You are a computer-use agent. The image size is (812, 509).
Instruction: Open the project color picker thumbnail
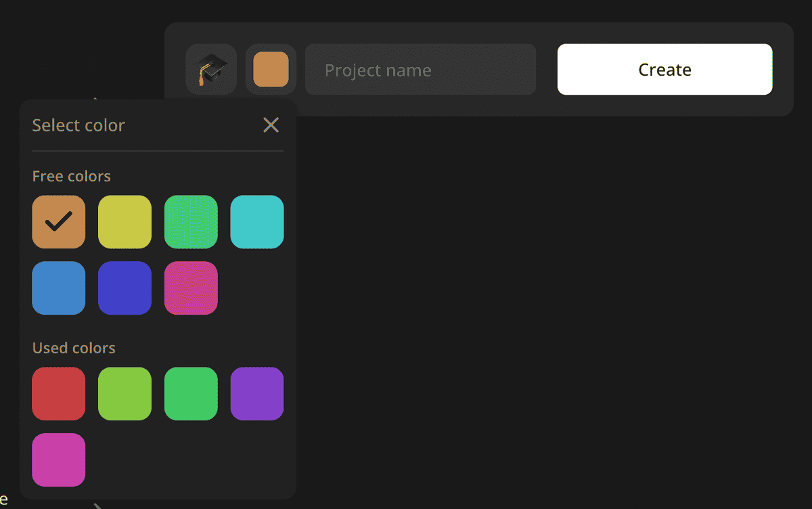[271, 69]
